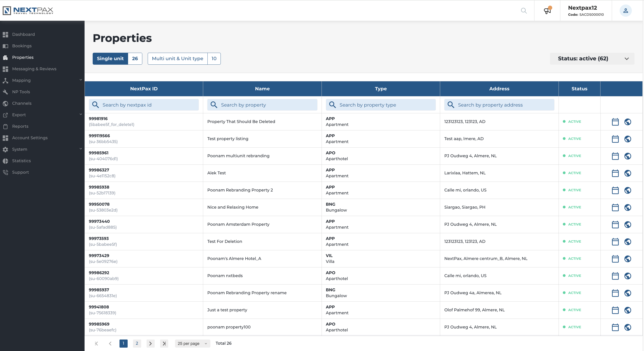This screenshot has width=644, height=351.
Task: Expand the Export sidebar submenu
Action: pyautogui.click(x=81, y=114)
